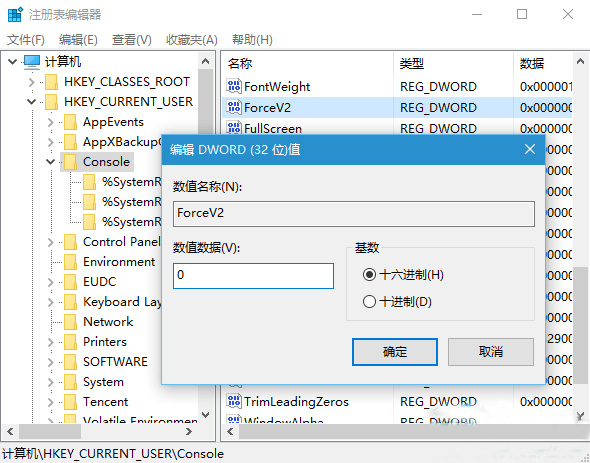Select the Environment tree item label
The width and height of the screenshot is (590, 463).
tap(119, 262)
